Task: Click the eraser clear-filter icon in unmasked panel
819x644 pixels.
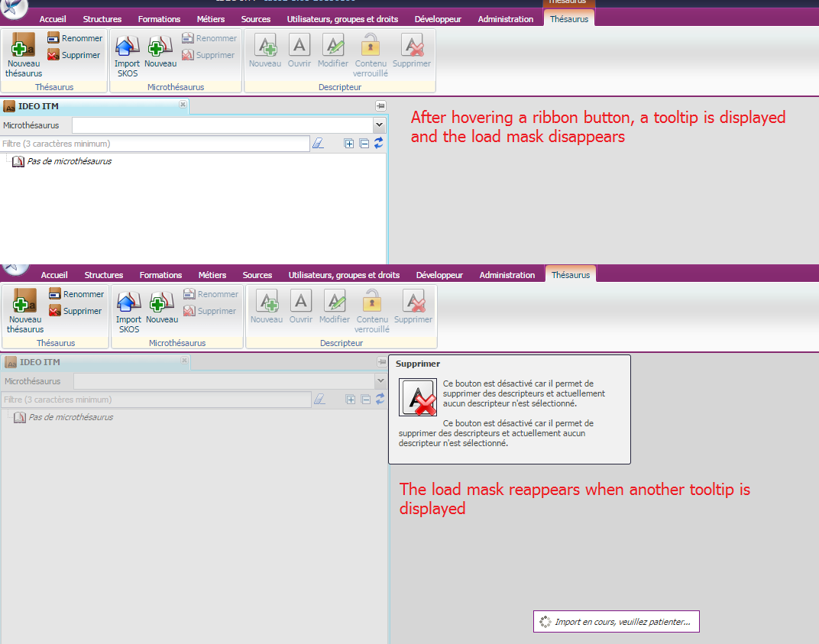Action: (x=319, y=143)
